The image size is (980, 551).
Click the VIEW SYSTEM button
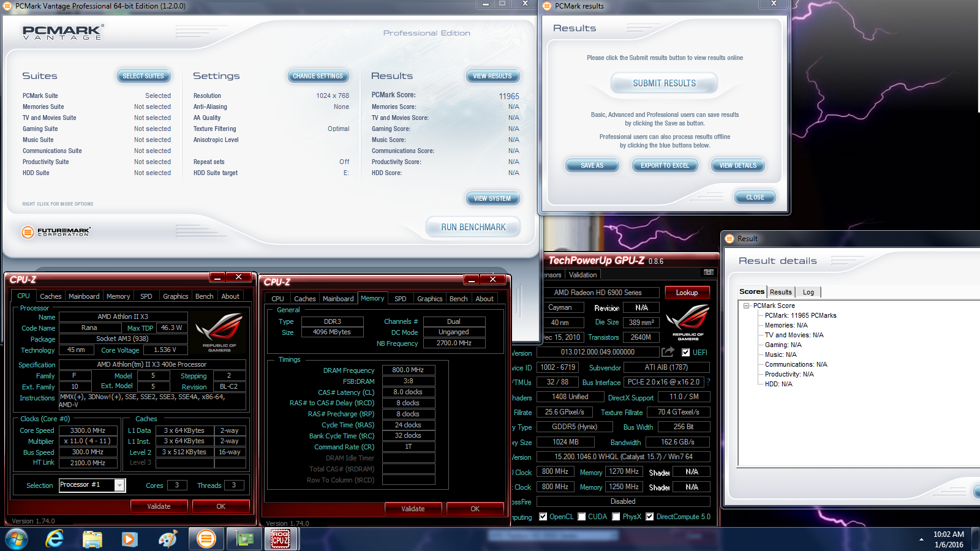coord(492,198)
